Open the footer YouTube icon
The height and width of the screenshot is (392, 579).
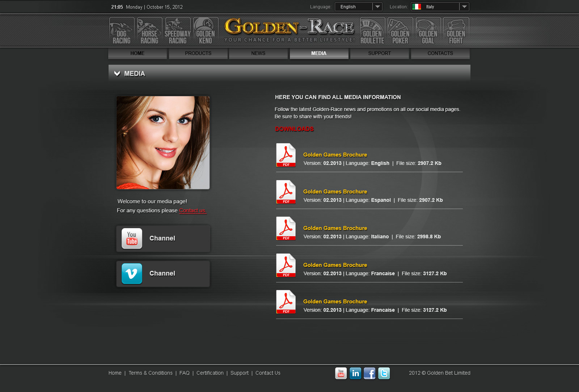pos(341,373)
